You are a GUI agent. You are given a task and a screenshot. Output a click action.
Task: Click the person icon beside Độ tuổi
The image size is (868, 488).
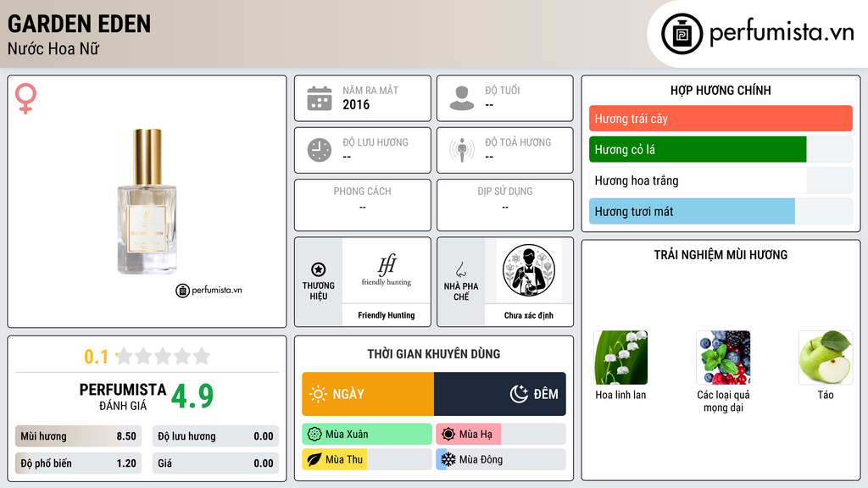462,98
